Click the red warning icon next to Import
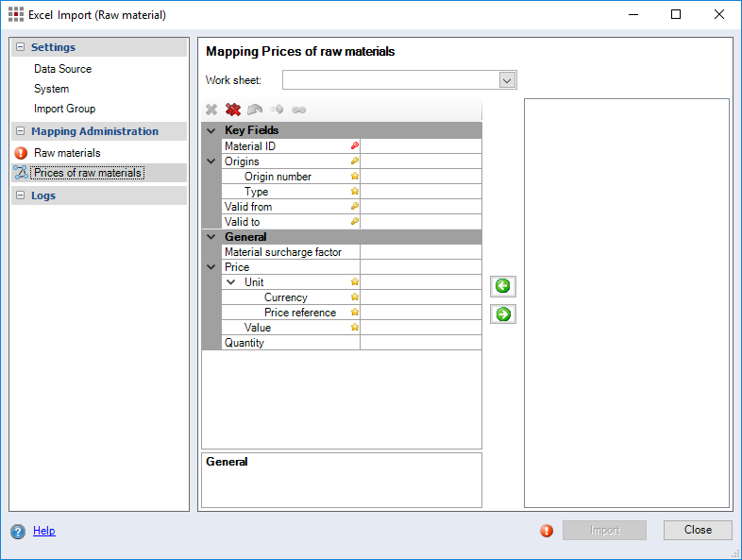 (547, 531)
